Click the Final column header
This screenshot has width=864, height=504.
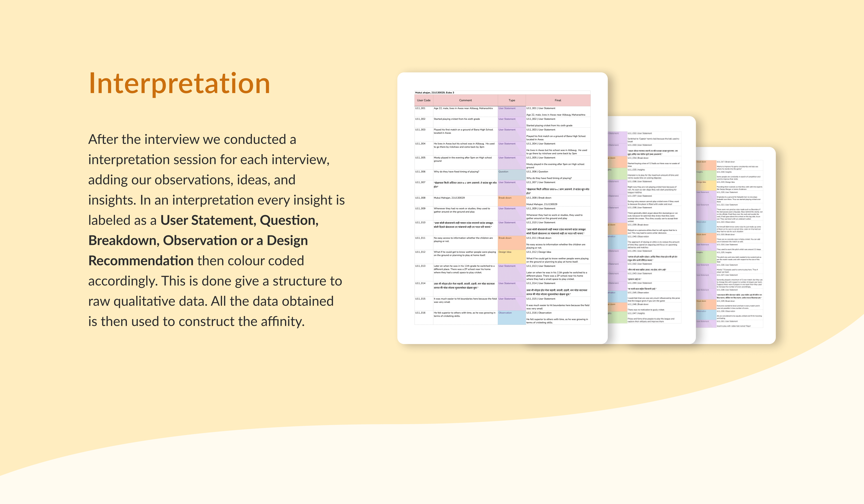(558, 100)
